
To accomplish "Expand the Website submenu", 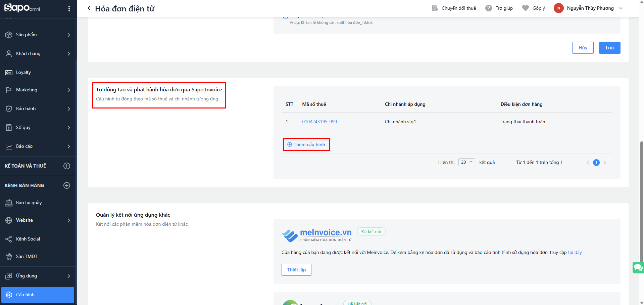I will tap(69, 220).
